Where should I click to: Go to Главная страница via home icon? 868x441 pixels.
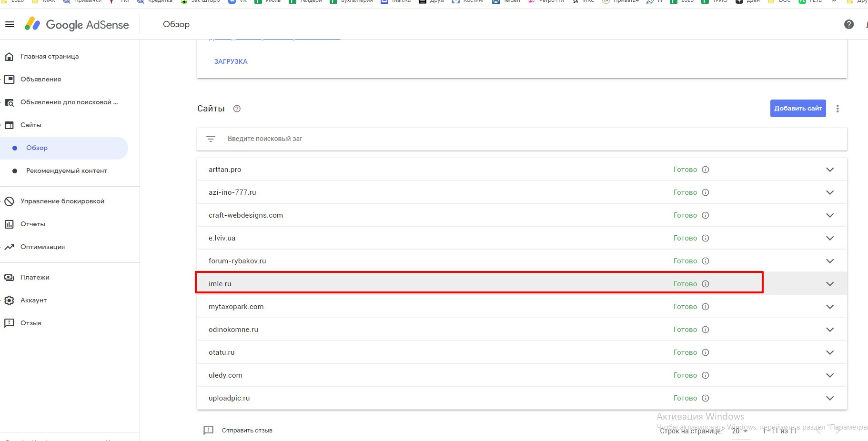tap(9, 57)
